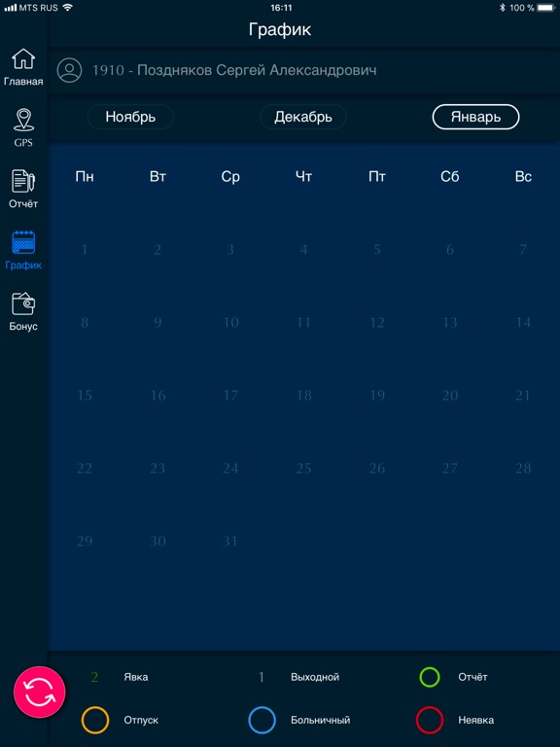Viewport: 560px width, 747px height.
Task: Tap the pink refresh sync button
Action: coord(40,692)
